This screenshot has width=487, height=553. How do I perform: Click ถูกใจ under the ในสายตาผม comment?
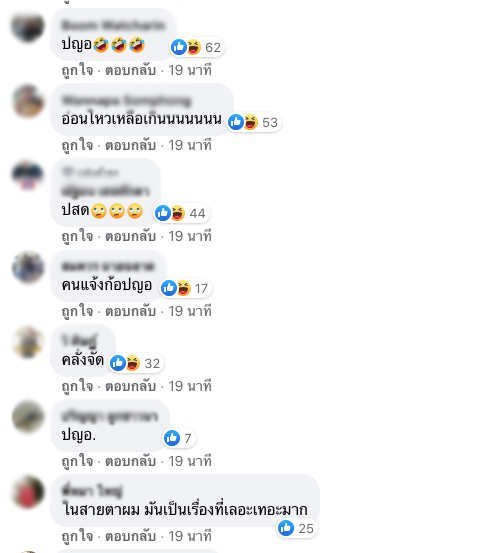[x=77, y=536]
